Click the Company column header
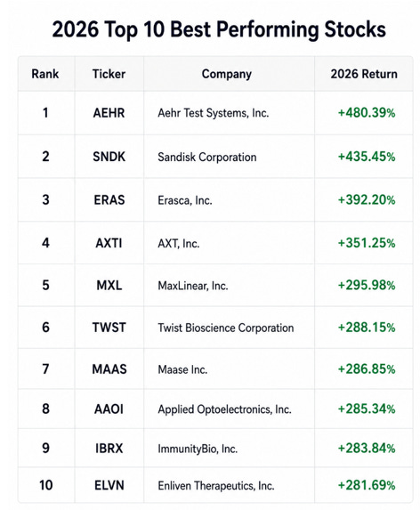 point(227,74)
